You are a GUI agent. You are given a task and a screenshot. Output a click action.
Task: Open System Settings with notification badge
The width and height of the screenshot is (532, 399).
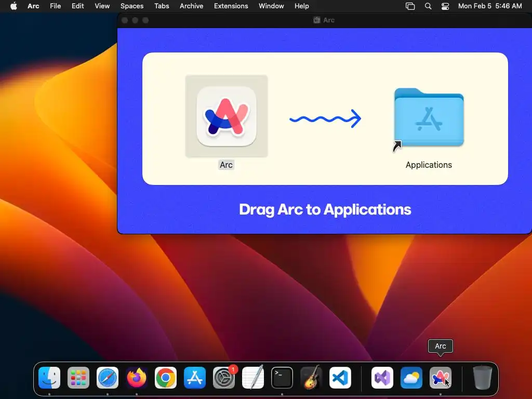coord(224,378)
